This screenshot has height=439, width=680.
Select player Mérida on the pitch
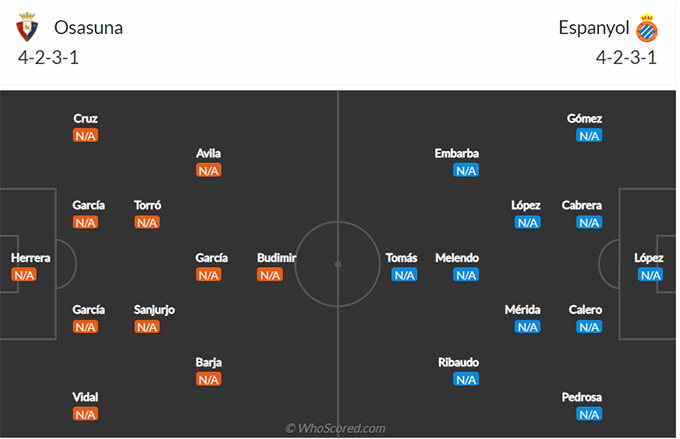click(523, 310)
